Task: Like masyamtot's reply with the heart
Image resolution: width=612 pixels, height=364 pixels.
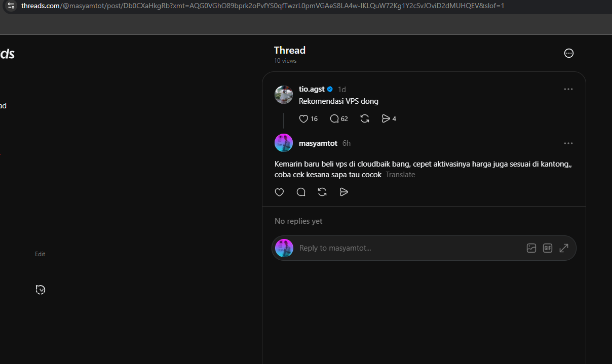Action: click(279, 192)
